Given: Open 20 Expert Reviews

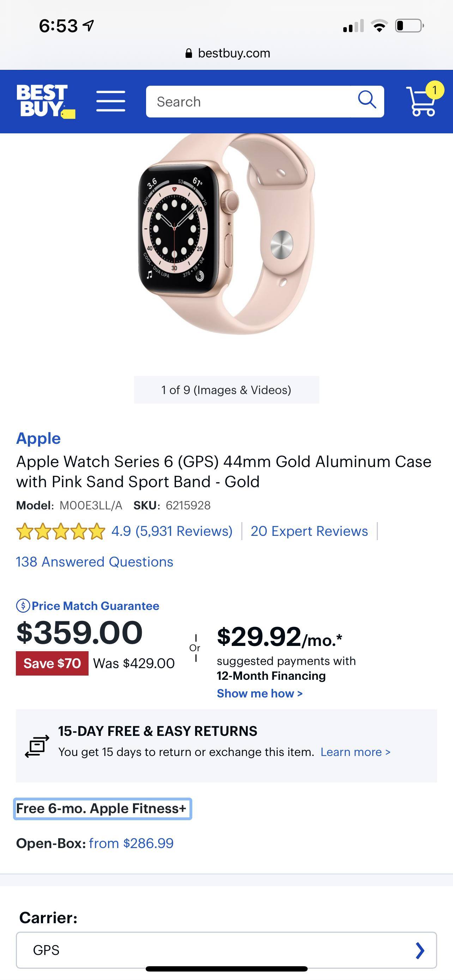Looking at the screenshot, I should pyautogui.click(x=309, y=531).
